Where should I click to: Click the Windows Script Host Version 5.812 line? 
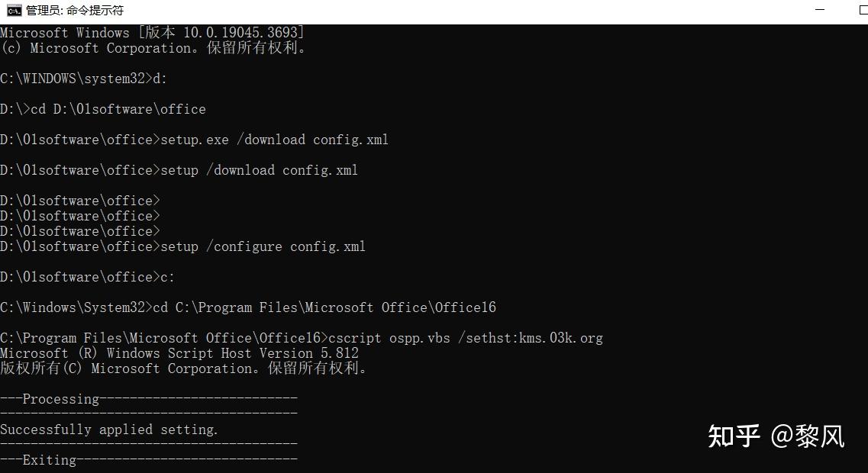[179, 353]
